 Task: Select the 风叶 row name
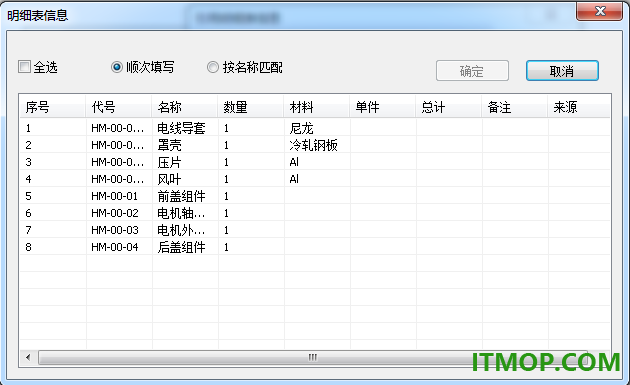pos(169,179)
